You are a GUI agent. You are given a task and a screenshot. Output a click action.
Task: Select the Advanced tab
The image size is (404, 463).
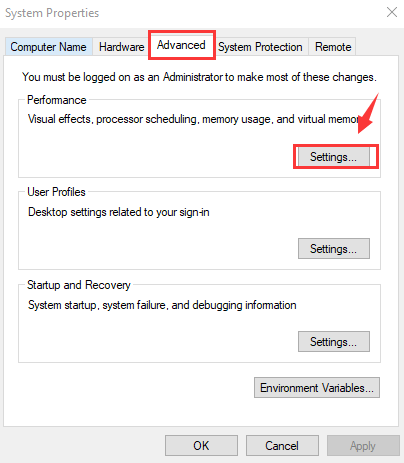pos(181,45)
